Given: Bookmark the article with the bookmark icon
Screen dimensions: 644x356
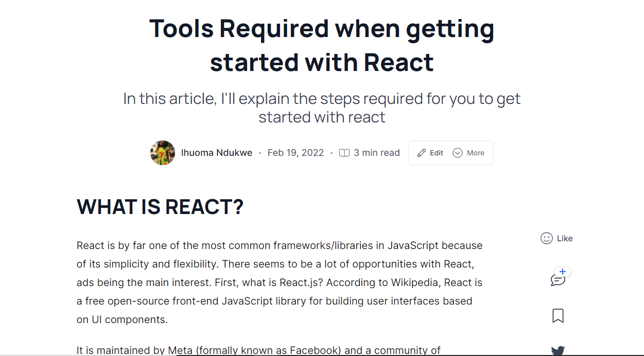Looking at the screenshot, I should [x=558, y=316].
